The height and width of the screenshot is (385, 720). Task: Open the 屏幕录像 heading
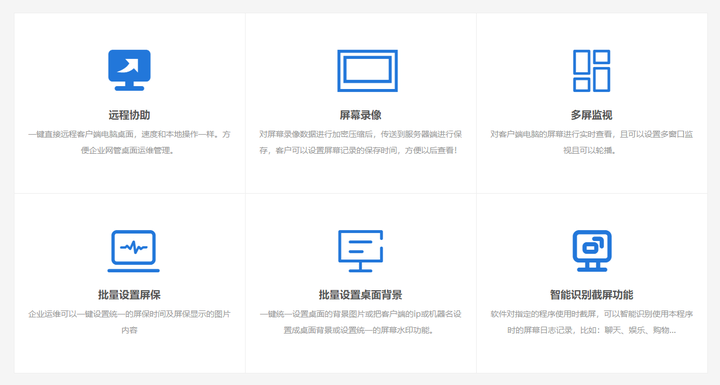click(360, 115)
